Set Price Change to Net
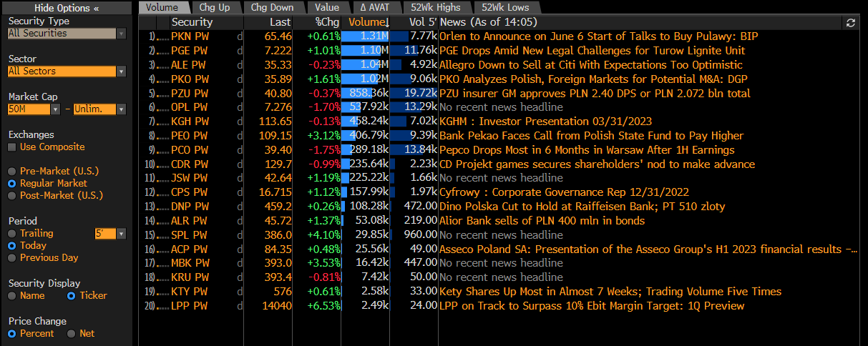868x346 pixels. (71, 334)
